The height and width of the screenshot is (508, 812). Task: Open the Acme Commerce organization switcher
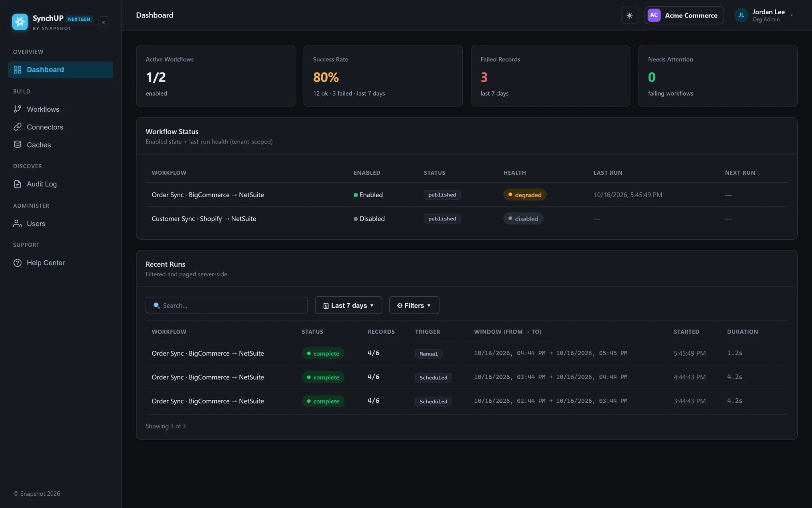[684, 15]
